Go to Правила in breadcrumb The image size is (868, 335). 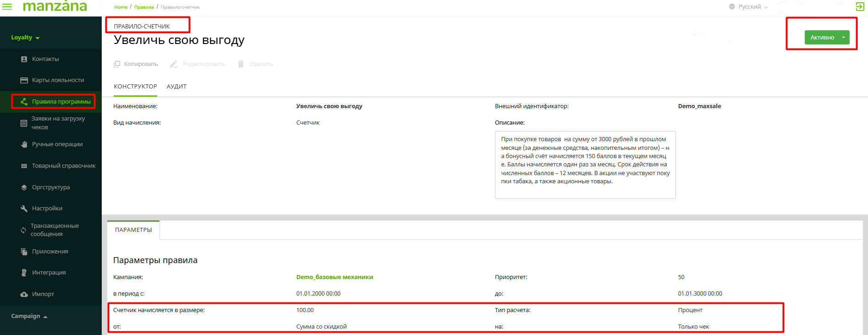[x=144, y=7]
